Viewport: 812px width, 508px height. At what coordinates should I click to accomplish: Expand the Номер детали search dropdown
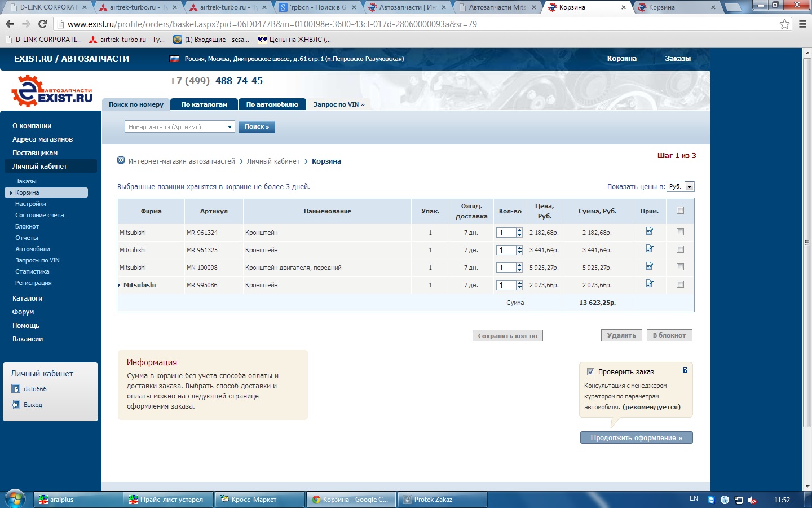[230, 127]
